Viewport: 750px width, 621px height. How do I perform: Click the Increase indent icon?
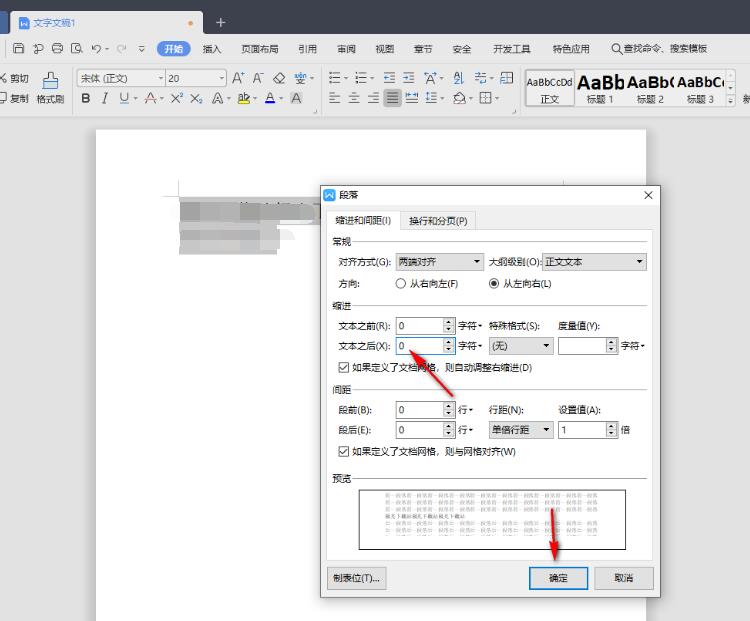(408, 78)
